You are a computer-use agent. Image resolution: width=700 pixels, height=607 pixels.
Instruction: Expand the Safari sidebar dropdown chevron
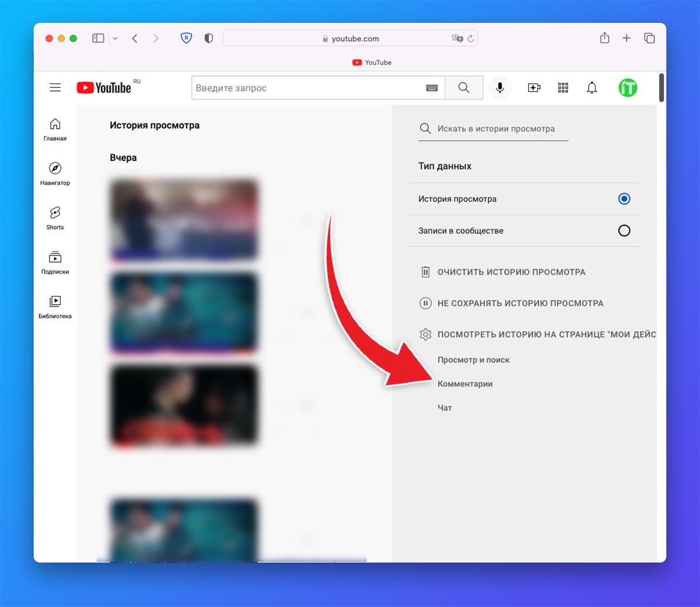115,39
